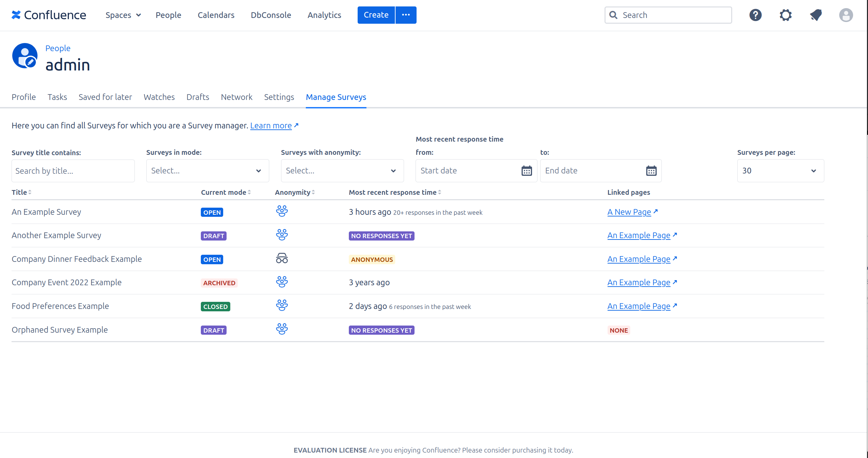This screenshot has height=458, width=868.
Task: Expand the Surveys in mode dropdown
Action: click(207, 171)
